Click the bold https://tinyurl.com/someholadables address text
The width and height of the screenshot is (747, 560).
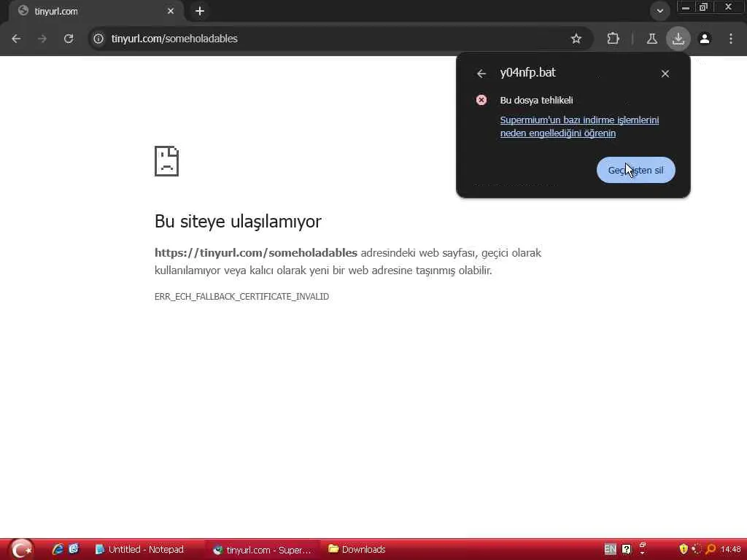pos(256,253)
